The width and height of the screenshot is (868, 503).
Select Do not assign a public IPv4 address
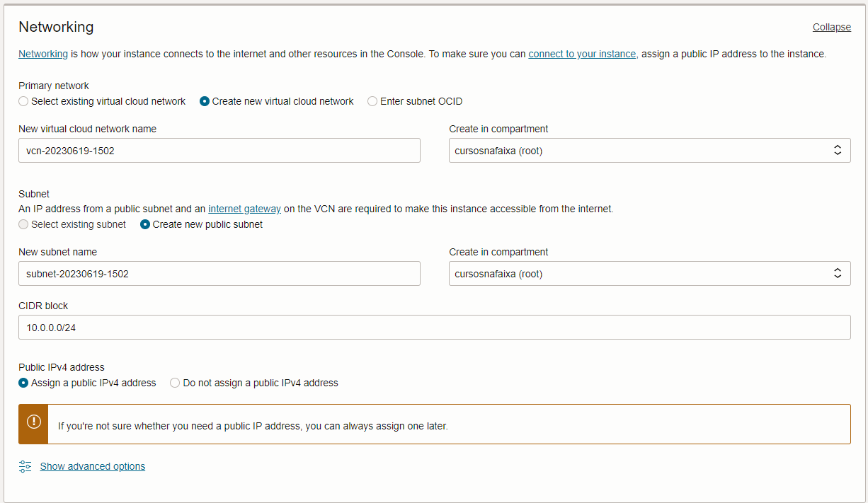point(175,383)
